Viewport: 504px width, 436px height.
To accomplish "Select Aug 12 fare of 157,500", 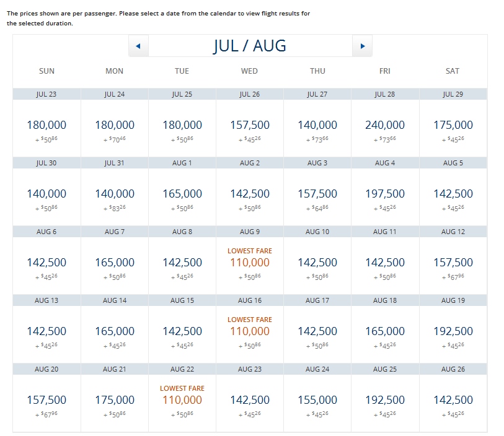I will point(453,263).
